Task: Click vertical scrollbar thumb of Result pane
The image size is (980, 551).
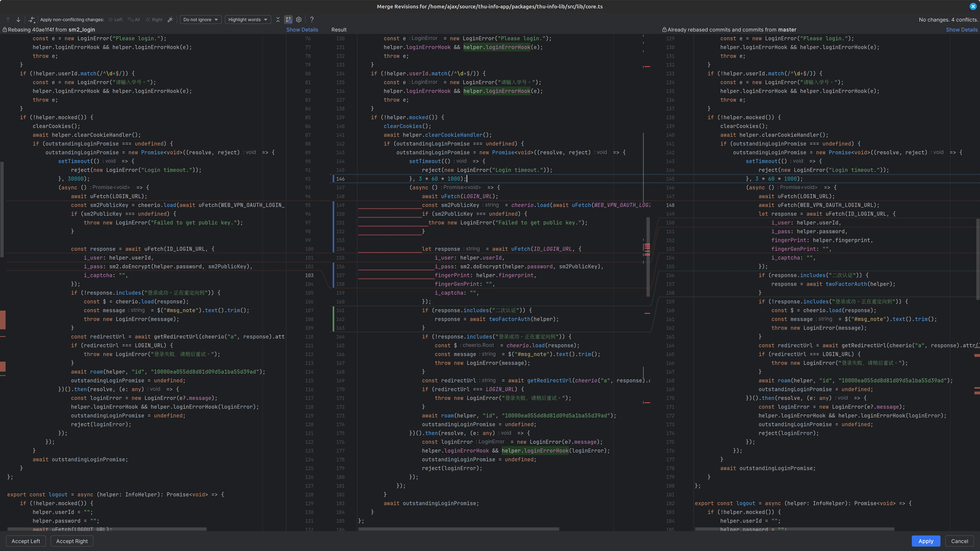Action: [648, 257]
